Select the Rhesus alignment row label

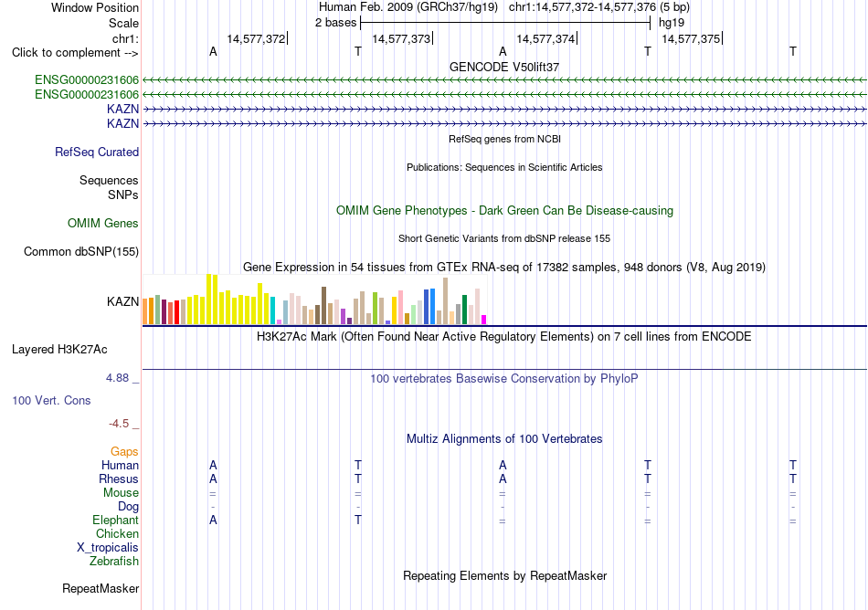[x=119, y=479]
